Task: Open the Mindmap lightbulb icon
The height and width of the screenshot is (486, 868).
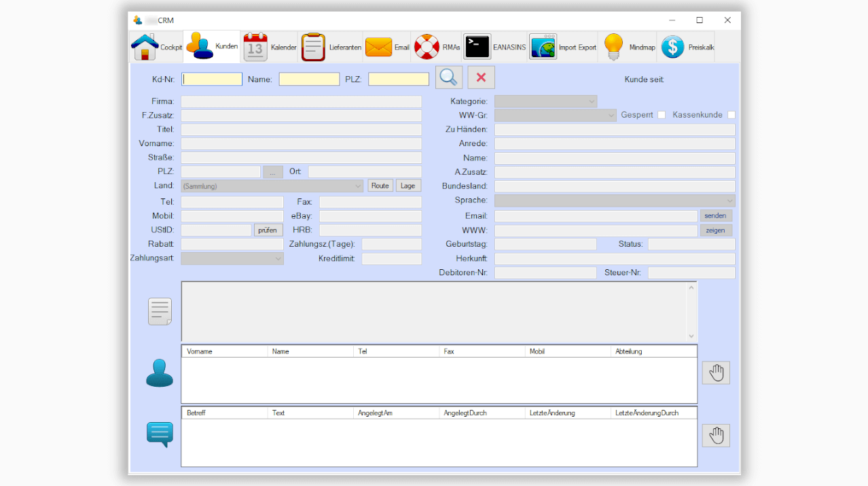Action: tap(613, 47)
